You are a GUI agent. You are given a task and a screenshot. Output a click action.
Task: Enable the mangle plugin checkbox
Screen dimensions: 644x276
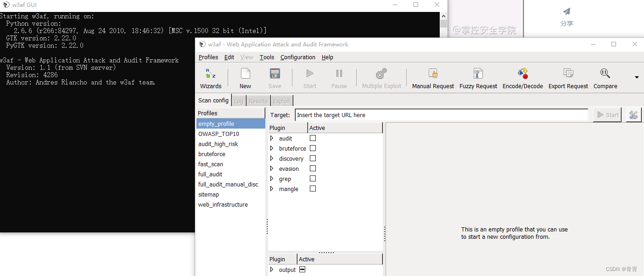[313, 188]
